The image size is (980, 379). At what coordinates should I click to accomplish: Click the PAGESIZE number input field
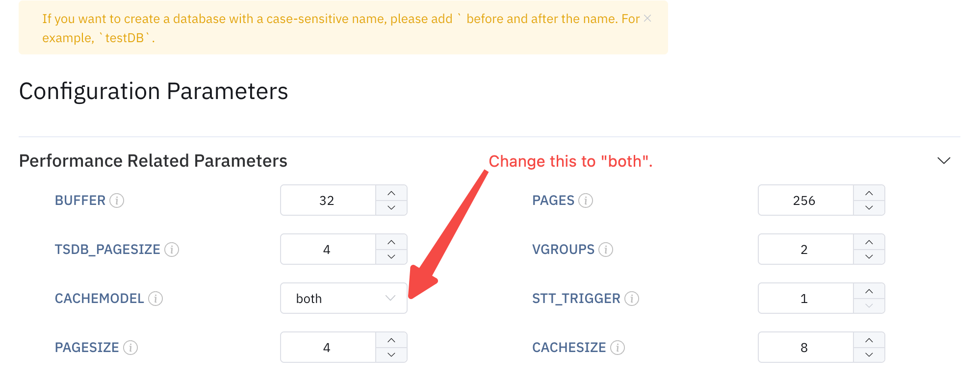327,348
